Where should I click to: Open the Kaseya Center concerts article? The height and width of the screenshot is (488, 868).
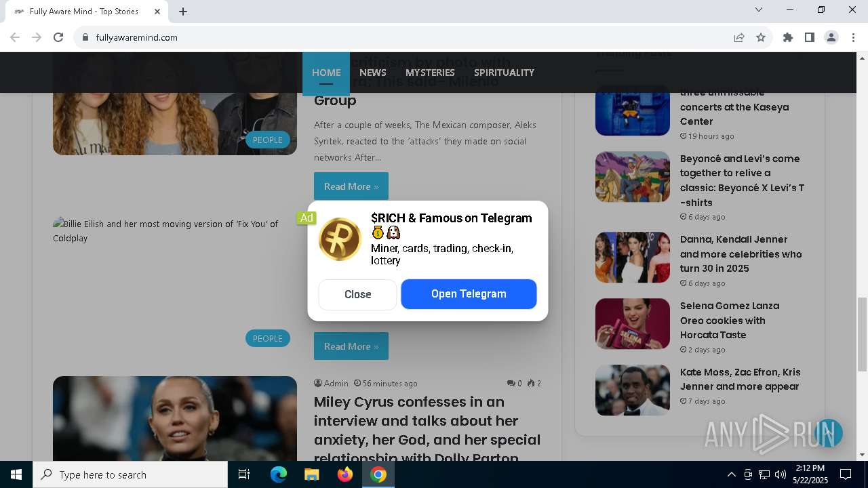(734, 107)
